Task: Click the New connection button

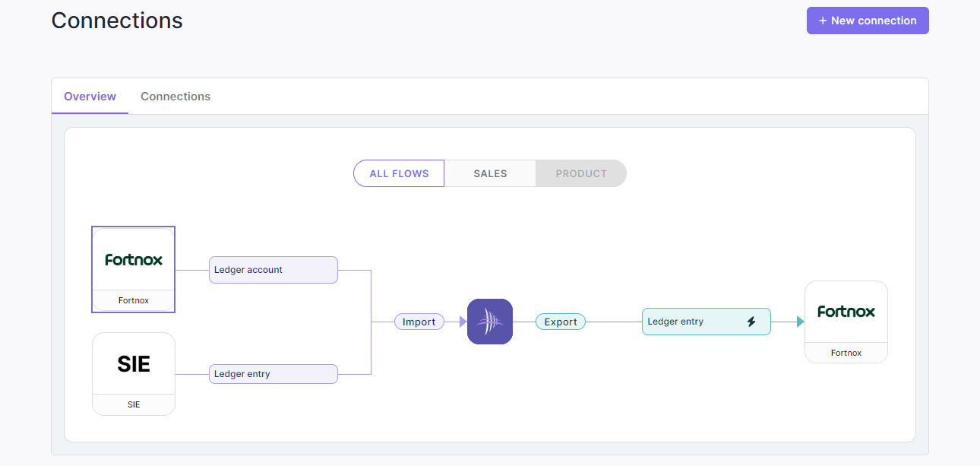Action: coord(868,21)
